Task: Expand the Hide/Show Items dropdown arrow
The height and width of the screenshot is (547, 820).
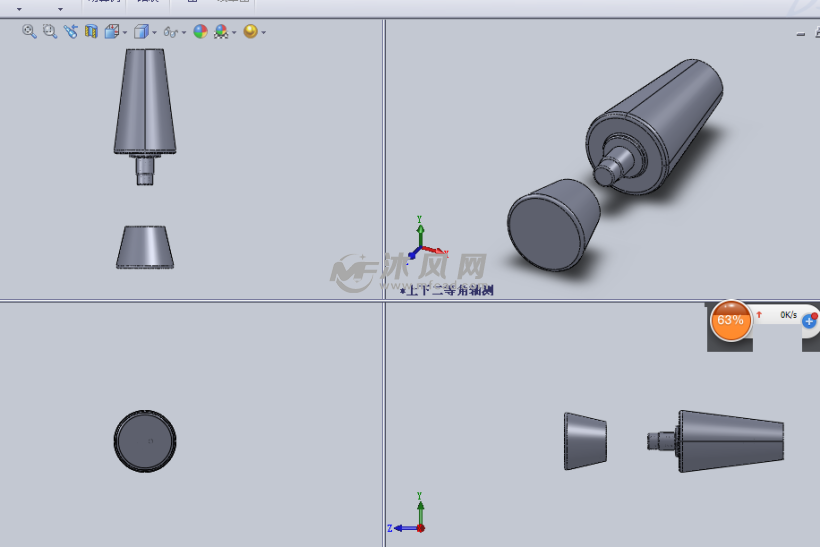Action: [x=184, y=33]
